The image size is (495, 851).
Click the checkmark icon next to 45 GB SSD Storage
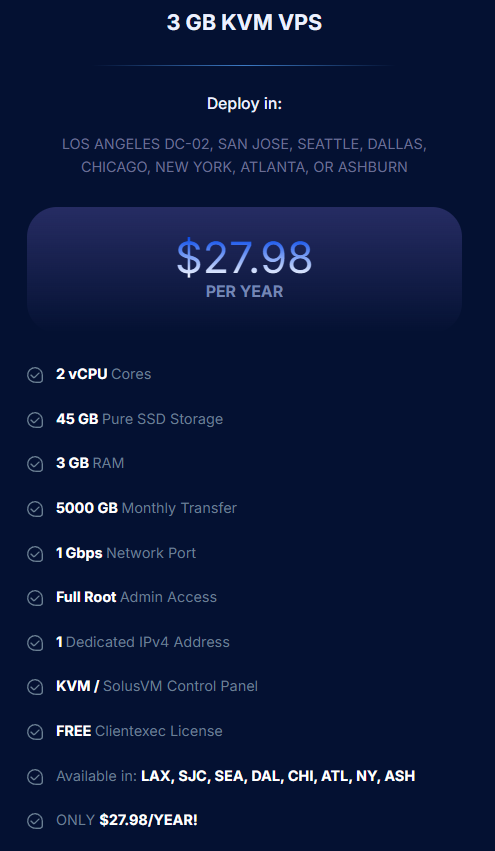35,420
